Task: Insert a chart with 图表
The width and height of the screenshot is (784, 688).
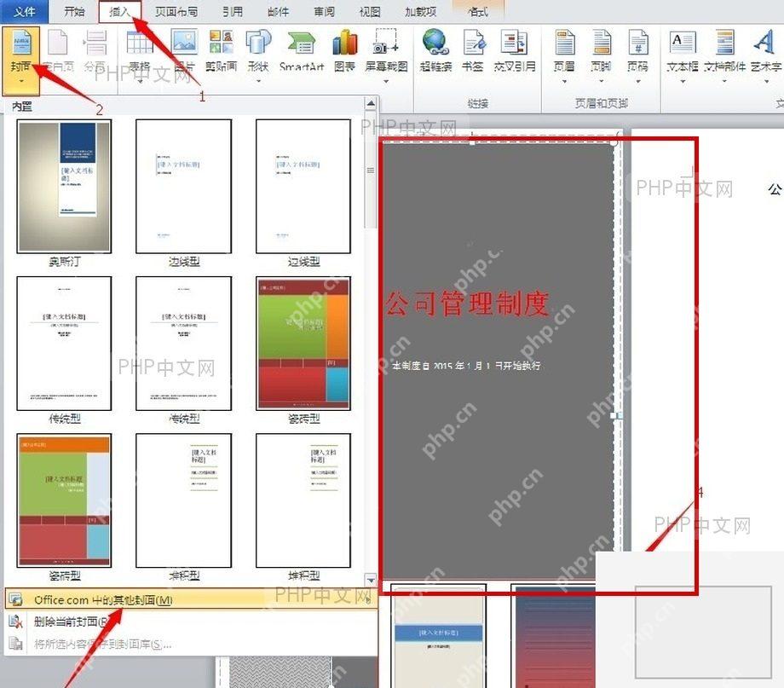Action: [x=344, y=51]
